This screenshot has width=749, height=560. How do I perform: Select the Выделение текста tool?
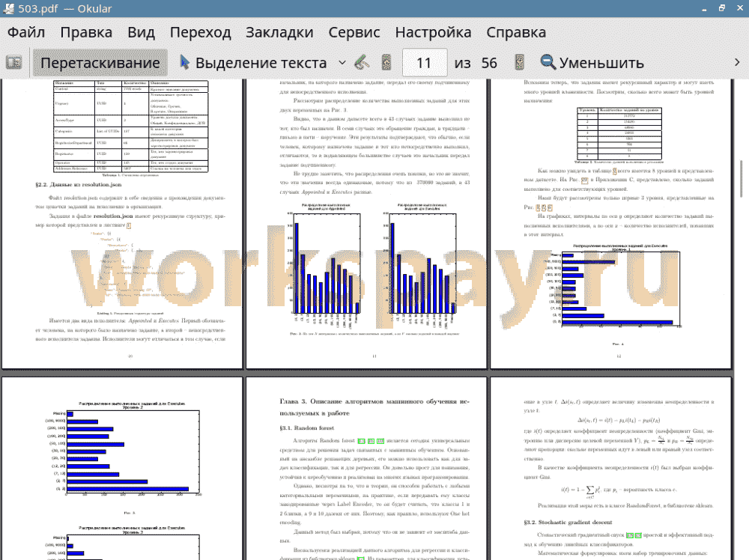(253, 63)
